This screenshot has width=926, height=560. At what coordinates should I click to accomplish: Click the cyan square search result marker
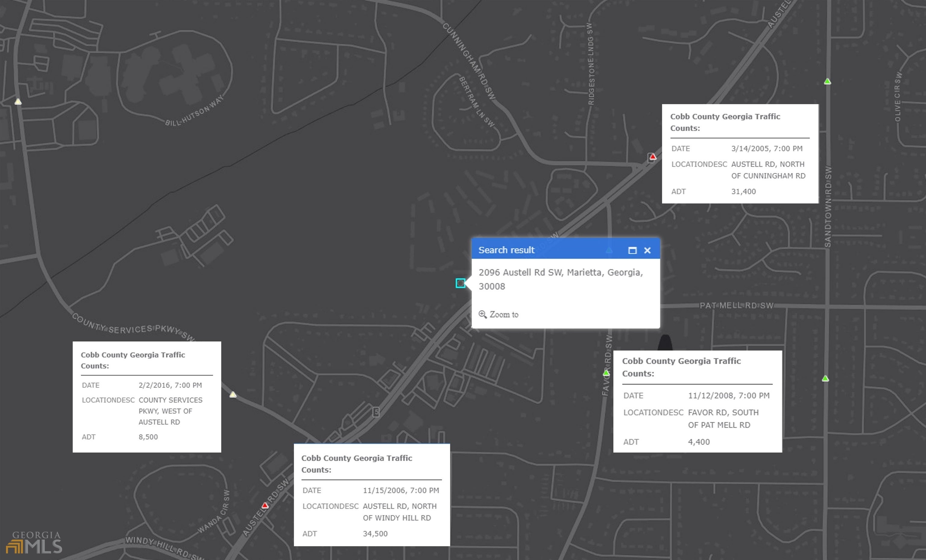[x=460, y=283]
